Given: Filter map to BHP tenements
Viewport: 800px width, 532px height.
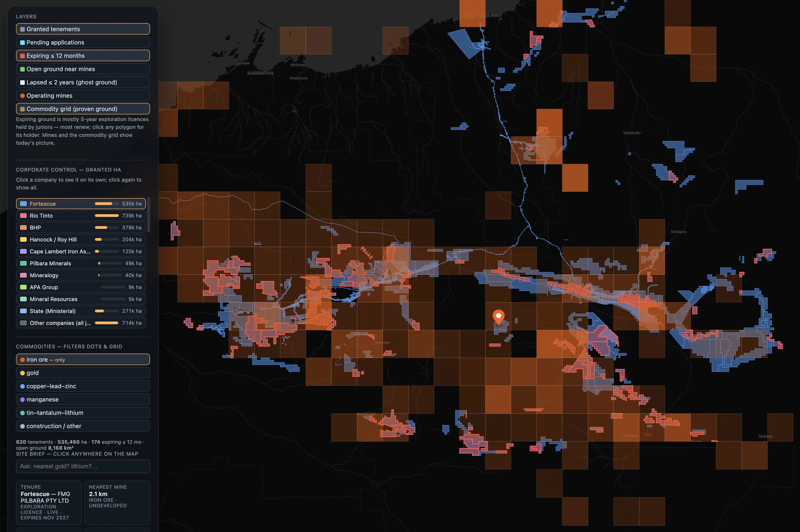Looking at the screenshot, I should click(x=81, y=227).
